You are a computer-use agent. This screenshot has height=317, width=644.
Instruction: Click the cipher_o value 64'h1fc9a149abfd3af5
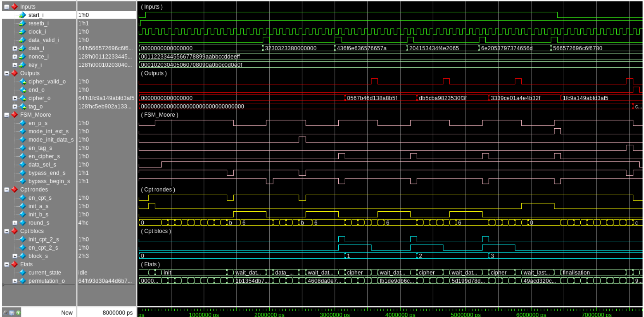coord(106,98)
